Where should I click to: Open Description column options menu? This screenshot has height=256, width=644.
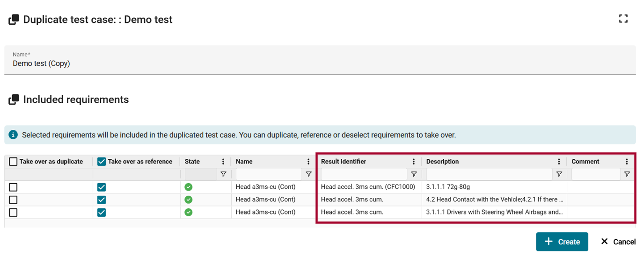559,162
